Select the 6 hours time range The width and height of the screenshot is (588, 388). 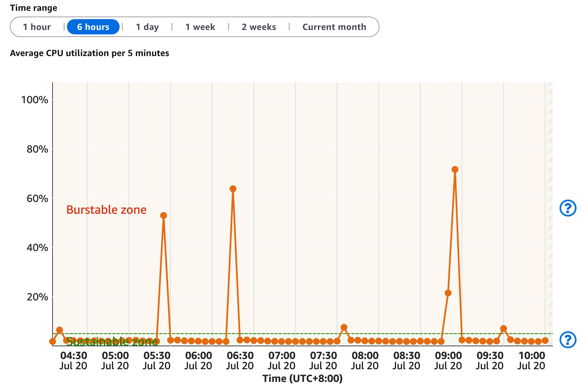93,27
